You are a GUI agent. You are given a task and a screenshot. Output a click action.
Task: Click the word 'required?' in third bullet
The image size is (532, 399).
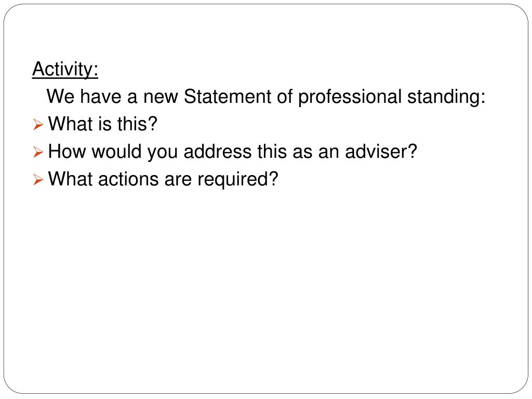[238, 179]
